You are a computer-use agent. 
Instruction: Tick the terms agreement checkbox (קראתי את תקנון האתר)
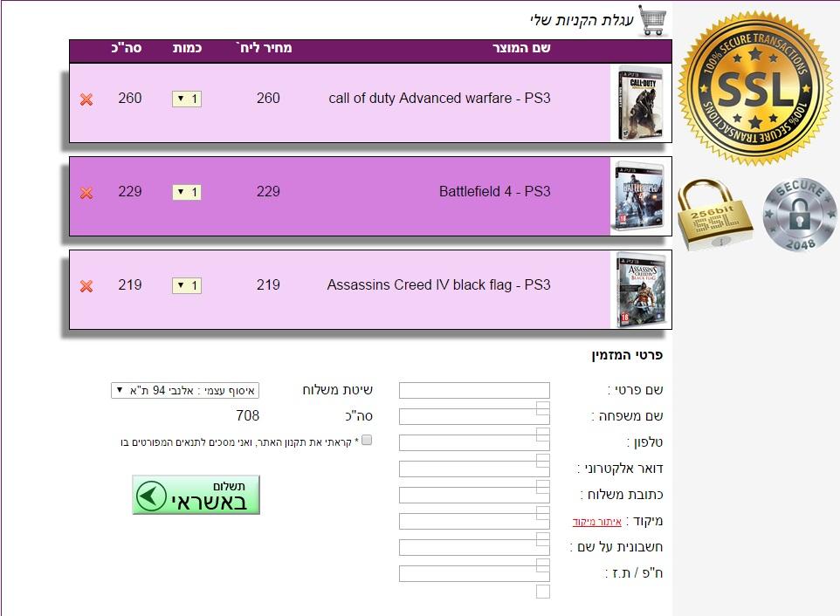click(x=367, y=440)
